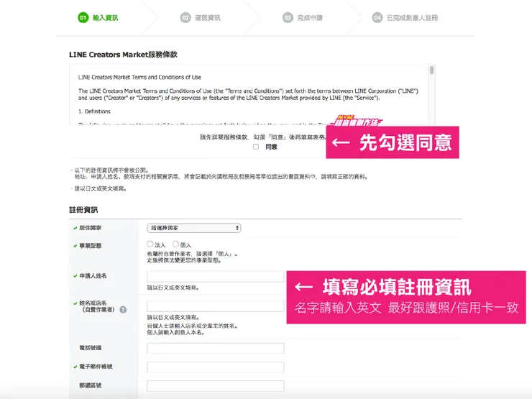
Task: Click the 姓名或店名 input field
Action: pos(216,306)
